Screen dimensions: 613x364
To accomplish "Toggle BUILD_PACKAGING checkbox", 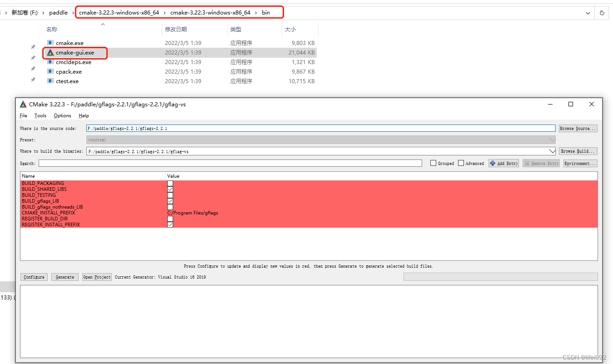I will 170,183.
